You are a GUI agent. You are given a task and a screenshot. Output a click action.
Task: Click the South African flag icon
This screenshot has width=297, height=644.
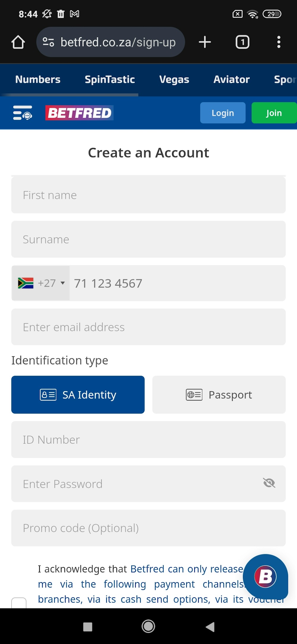click(26, 283)
